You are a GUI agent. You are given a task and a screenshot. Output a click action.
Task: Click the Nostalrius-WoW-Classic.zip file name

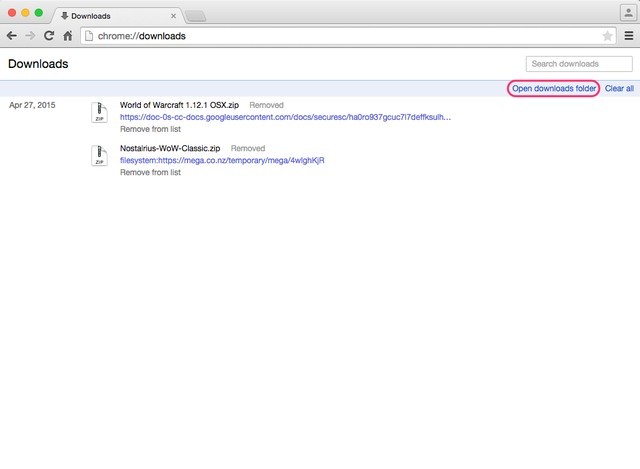coord(170,148)
